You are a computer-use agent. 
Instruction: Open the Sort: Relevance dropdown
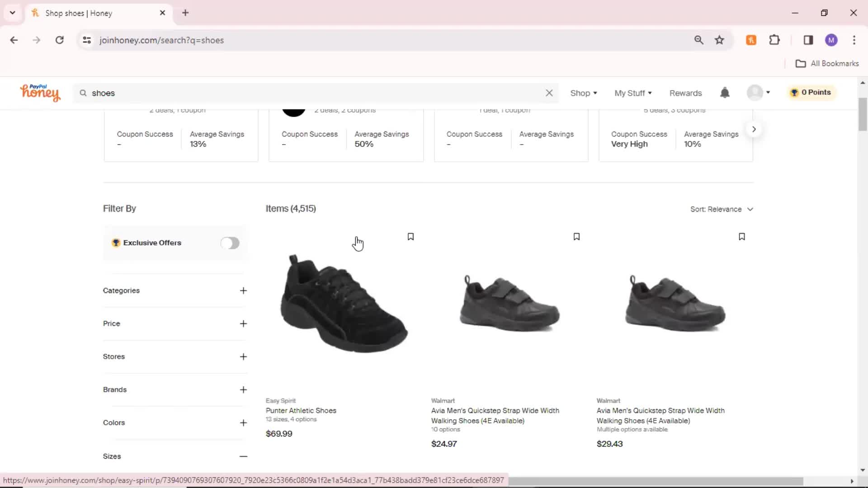[722, 209]
